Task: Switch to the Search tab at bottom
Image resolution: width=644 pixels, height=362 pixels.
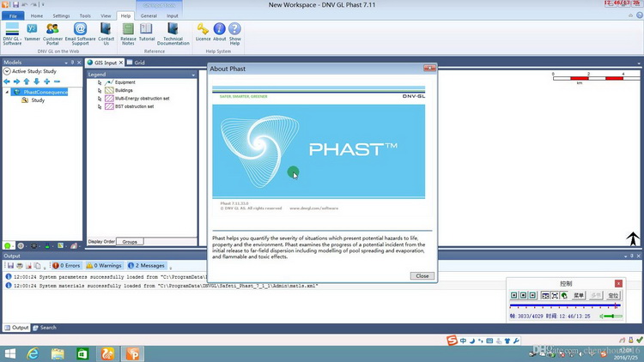Action: pos(45,328)
